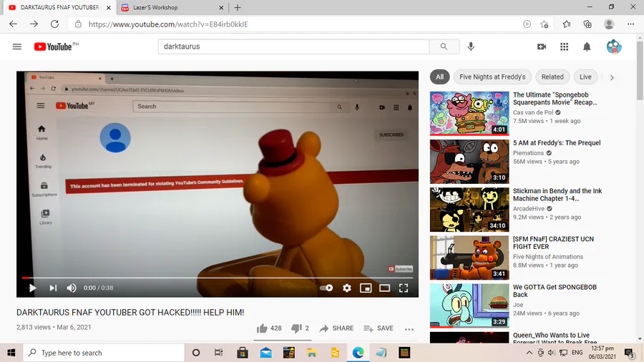
Task: Reload the page
Action: tap(54, 24)
